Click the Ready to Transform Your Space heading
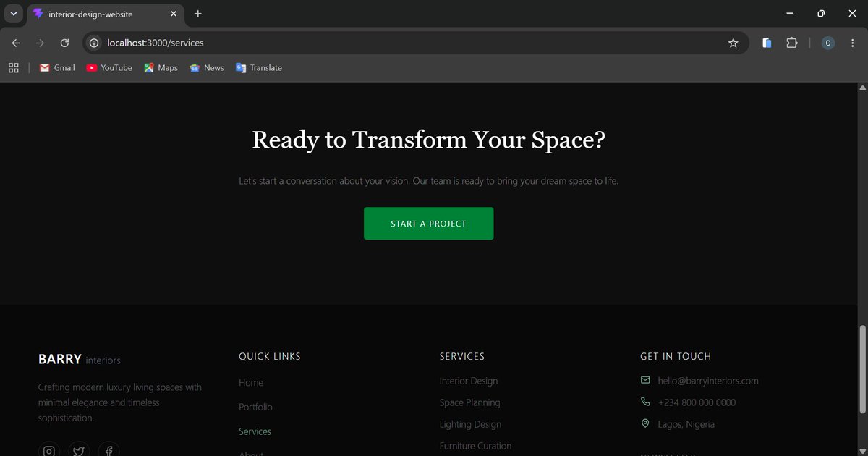This screenshot has height=456, width=868. 428,140
